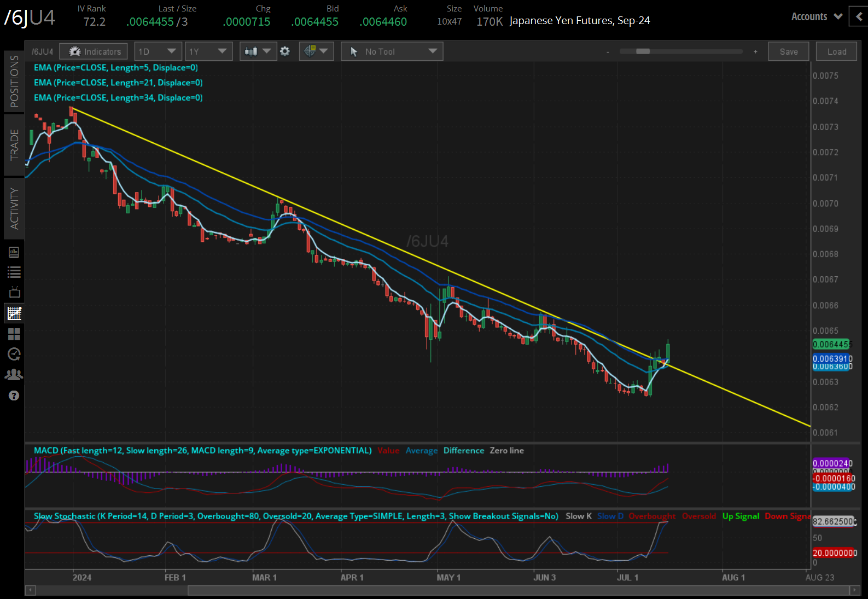Viewport: 868px width, 599px height.
Task: Open the research book icon in sidebar
Action: coord(14,252)
